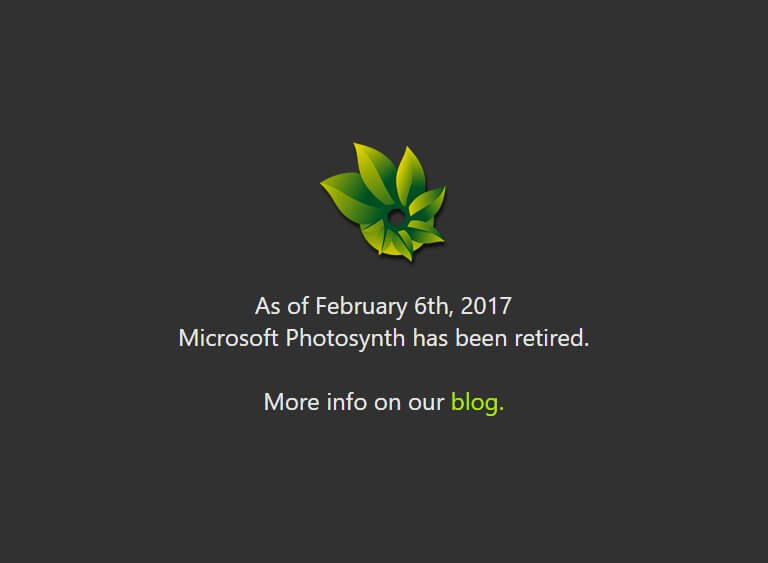Select the word February in the notice
The image size is (768, 563).
pyautogui.click(x=361, y=307)
